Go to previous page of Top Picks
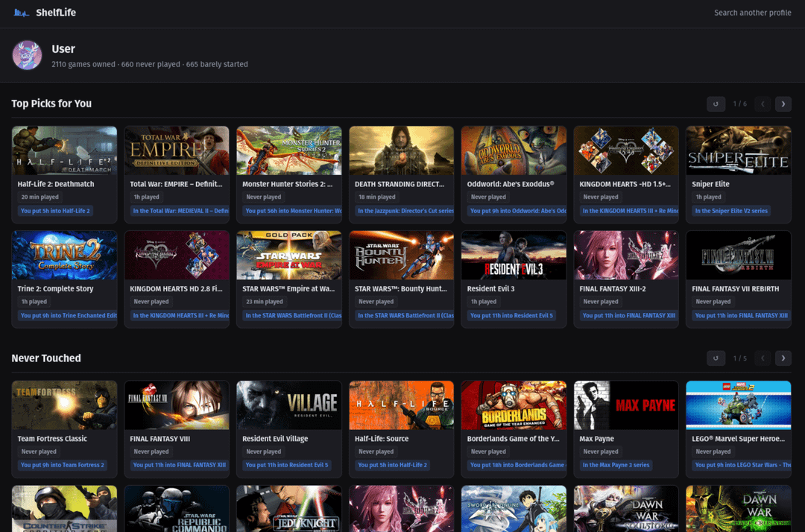The width and height of the screenshot is (805, 532). [762, 104]
